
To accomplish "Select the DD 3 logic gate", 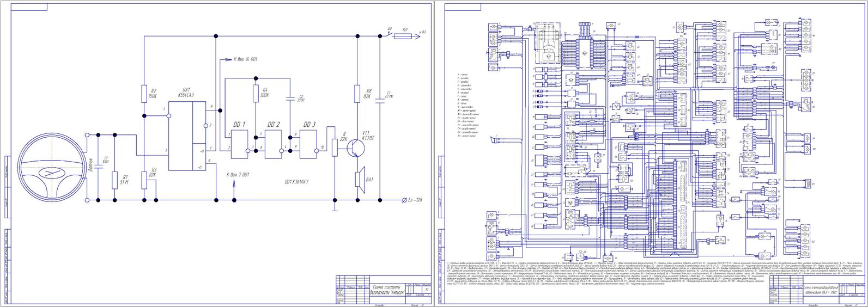I will click(x=309, y=144).
